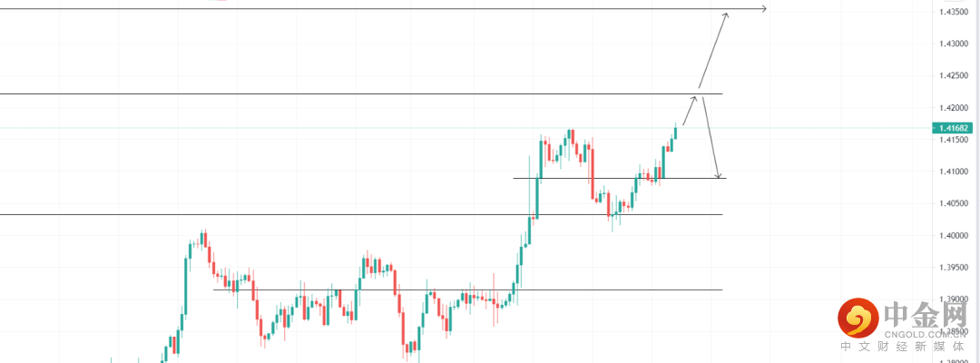This screenshot has height=363, width=980.
Task: Click the arrowhead ending the top horizontal line
Action: pos(764,9)
